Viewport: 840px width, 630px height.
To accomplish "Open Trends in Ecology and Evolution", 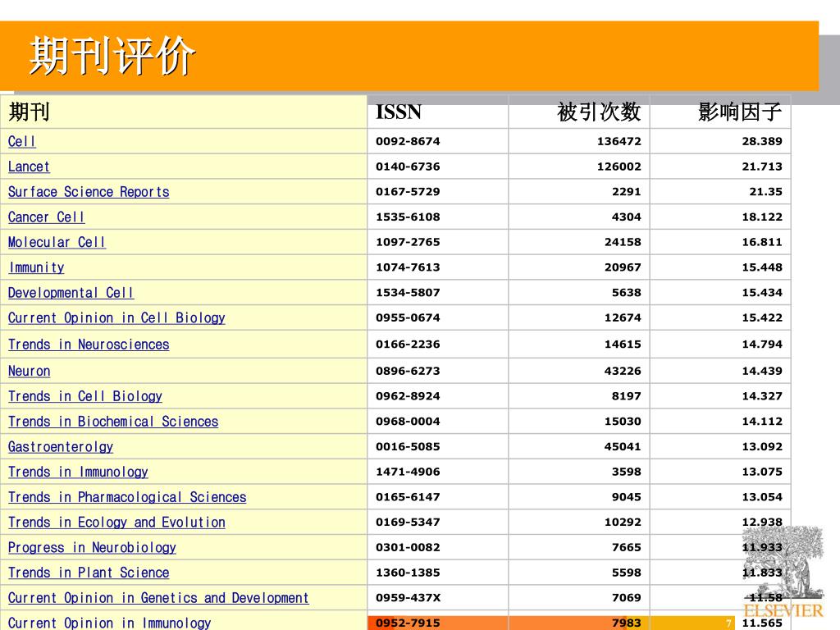I will [x=116, y=523].
